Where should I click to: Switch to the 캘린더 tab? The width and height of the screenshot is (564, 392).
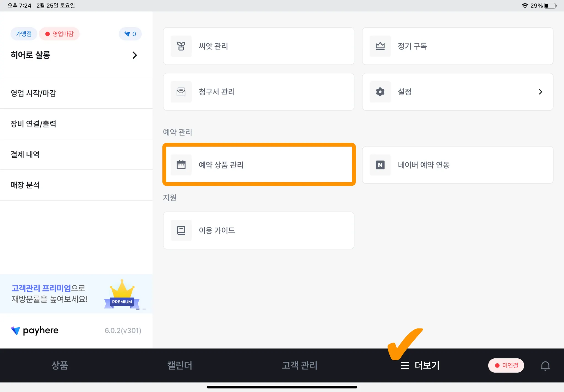coord(180,366)
